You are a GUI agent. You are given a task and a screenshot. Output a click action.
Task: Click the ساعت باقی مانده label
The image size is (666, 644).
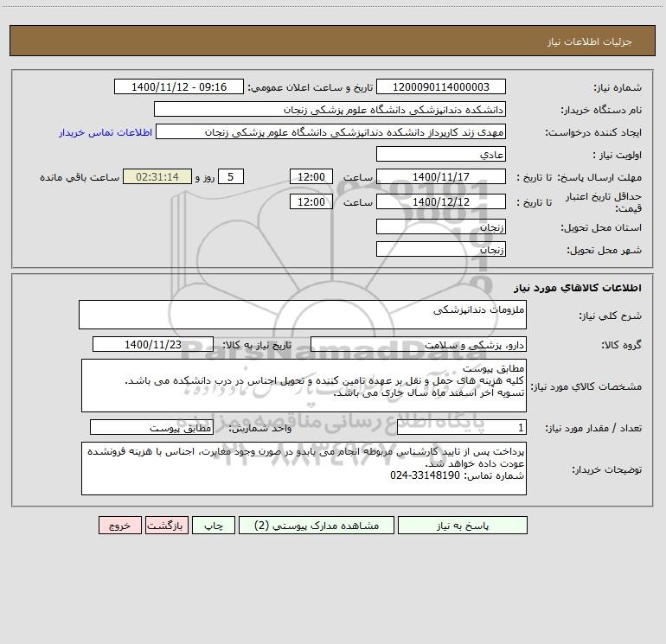coord(80,177)
